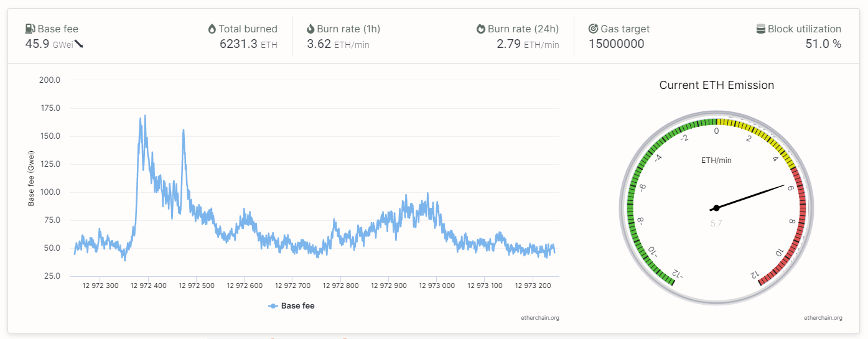The width and height of the screenshot is (868, 339).
Task: Click the droplet icon beside Total burned
Action: point(212,29)
